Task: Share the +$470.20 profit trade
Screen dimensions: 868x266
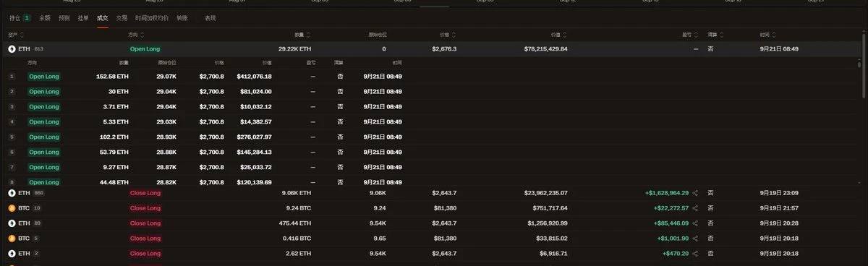Action: coord(695,254)
